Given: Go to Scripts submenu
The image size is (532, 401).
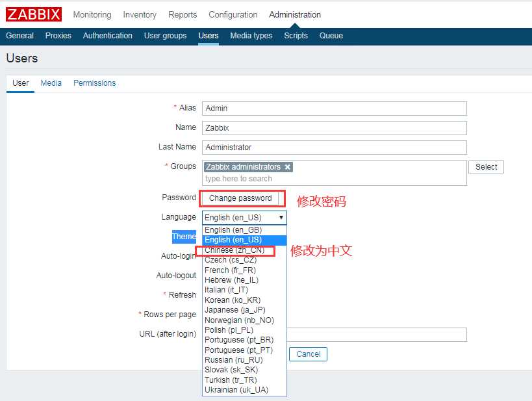Looking at the screenshot, I should (x=296, y=36).
